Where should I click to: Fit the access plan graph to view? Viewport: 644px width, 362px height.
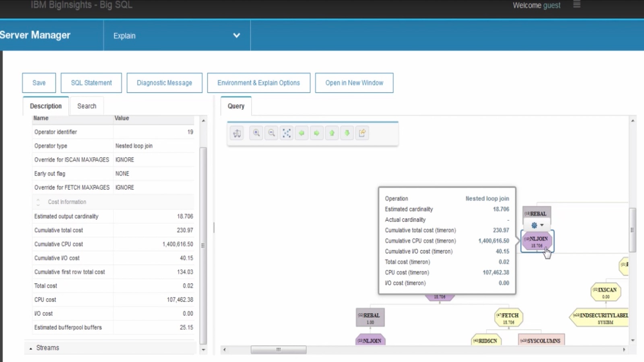[x=287, y=133]
